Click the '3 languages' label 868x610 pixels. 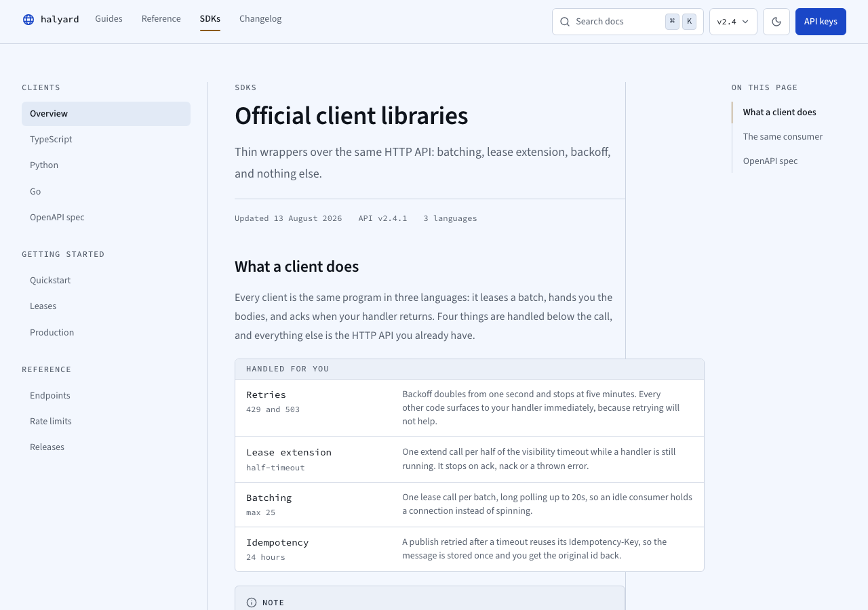click(x=450, y=218)
